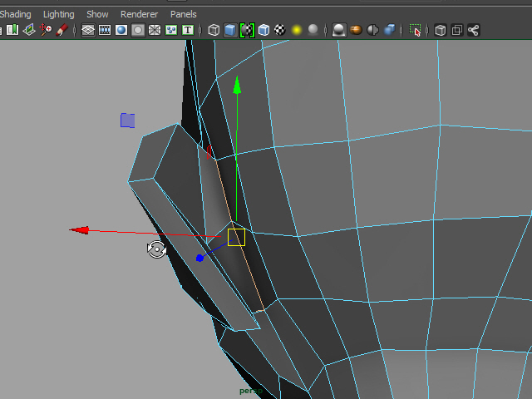Toggle viewport Shadows icon
The width and height of the screenshot is (532, 399).
pyautogui.click(x=313, y=30)
